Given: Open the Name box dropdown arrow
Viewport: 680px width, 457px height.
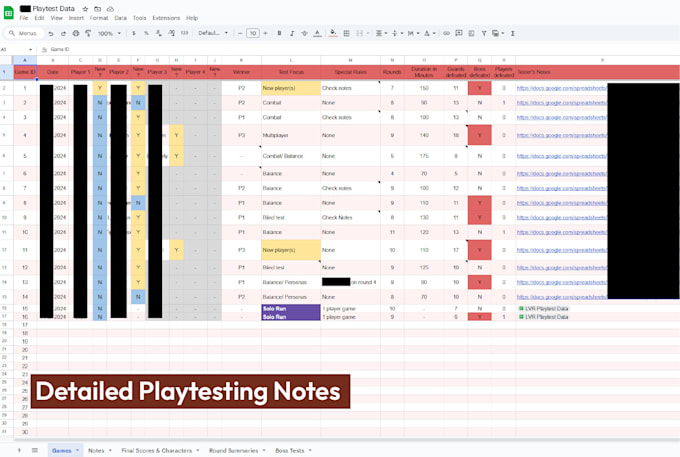Looking at the screenshot, I should pyautogui.click(x=30, y=49).
